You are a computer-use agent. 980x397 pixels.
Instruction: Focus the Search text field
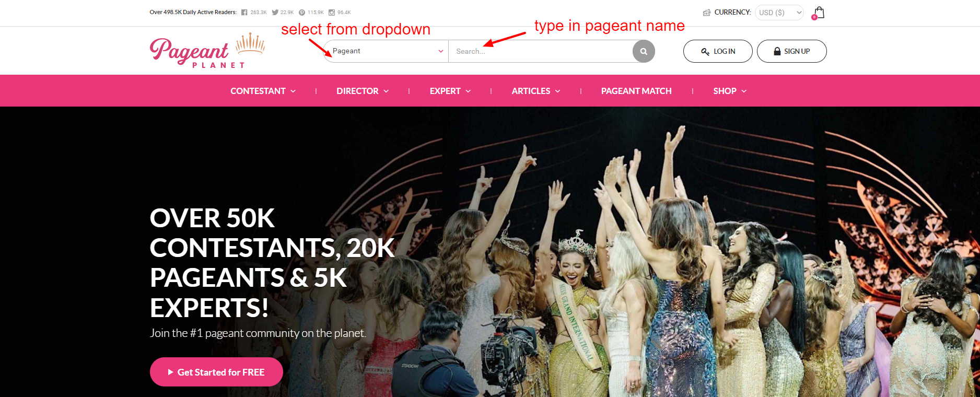[541, 51]
